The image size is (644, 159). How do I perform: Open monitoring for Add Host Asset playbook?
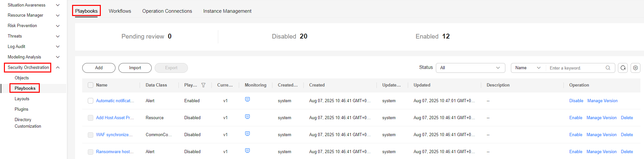[248, 117]
